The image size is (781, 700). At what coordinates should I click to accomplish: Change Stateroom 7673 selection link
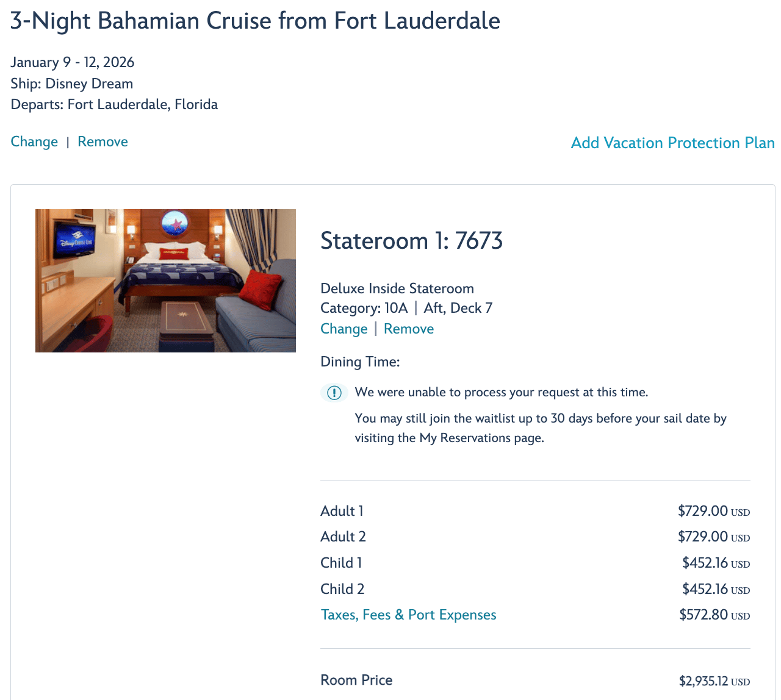(x=344, y=329)
